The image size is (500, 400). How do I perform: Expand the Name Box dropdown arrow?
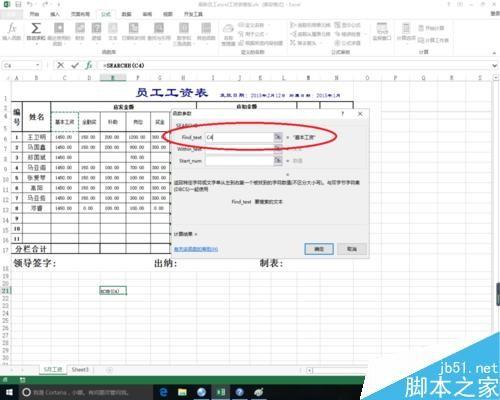[x=38, y=65]
